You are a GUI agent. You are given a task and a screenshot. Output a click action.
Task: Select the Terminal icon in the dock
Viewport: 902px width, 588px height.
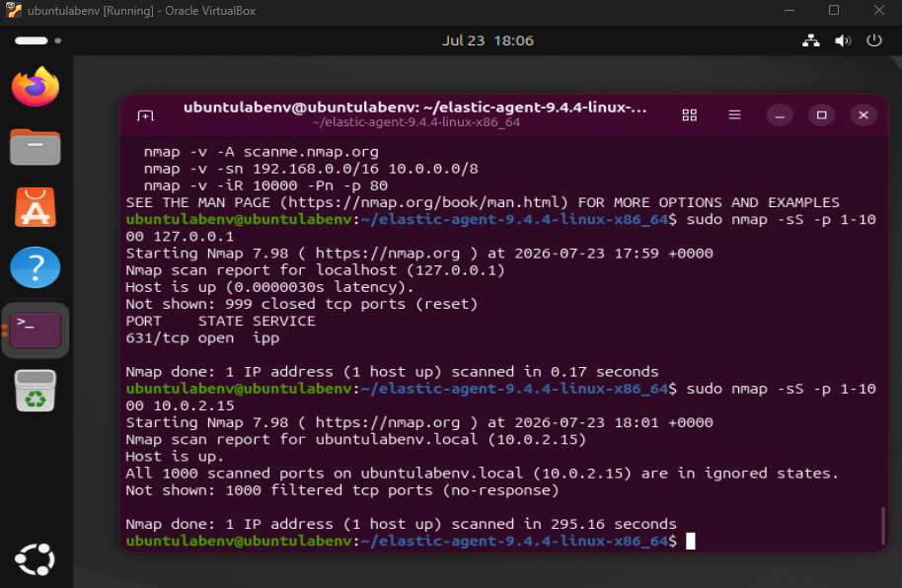[36, 331]
